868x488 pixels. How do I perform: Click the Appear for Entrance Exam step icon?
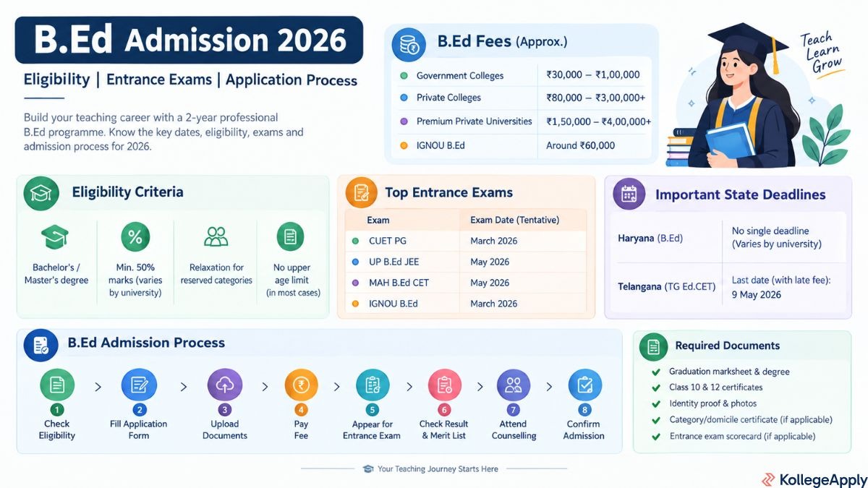(x=372, y=385)
